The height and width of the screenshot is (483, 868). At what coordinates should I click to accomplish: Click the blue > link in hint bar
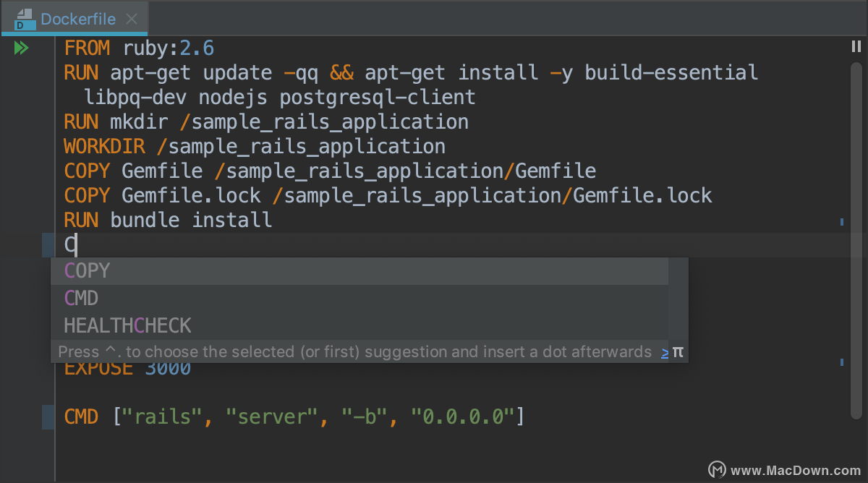[665, 352]
